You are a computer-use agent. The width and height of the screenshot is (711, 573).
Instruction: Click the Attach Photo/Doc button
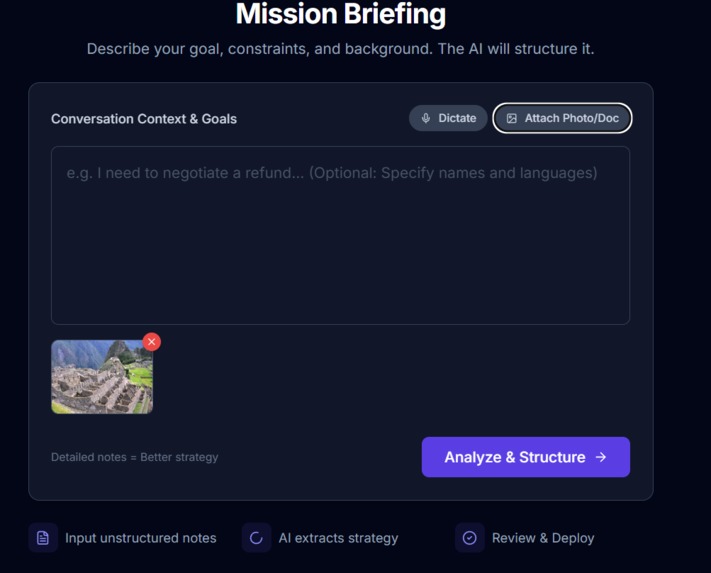coord(562,118)
